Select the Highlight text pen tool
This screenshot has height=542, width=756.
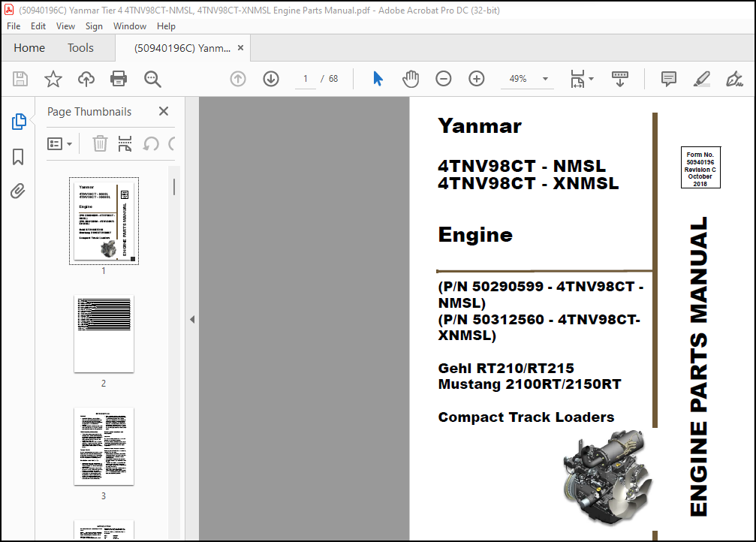click(x=701, y=79)
